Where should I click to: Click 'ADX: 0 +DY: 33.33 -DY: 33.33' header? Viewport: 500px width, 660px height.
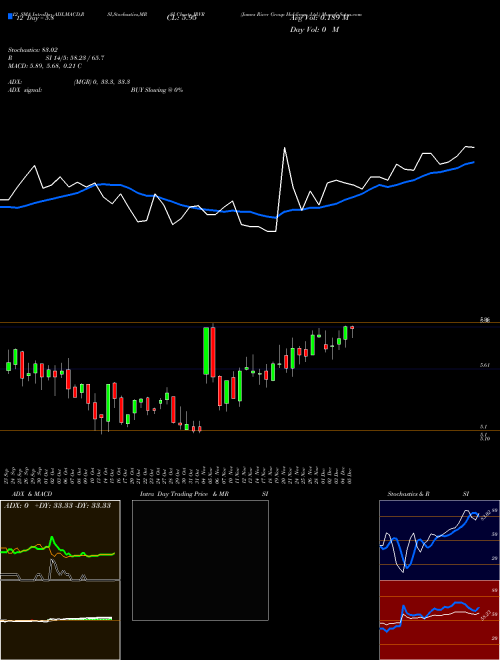click(x=57, y=505)
